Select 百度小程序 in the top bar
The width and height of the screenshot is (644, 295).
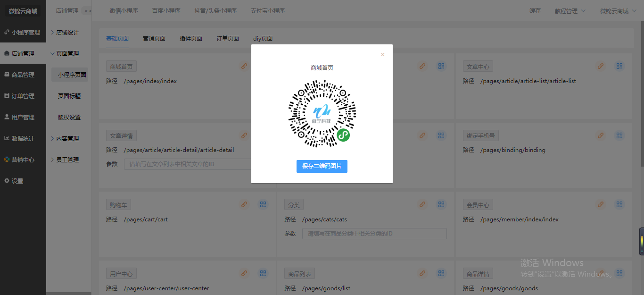(x=166, y=11)
